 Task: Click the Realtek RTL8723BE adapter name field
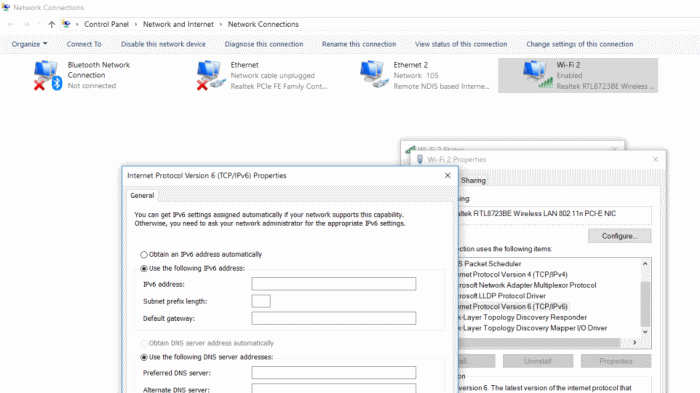[554, 214]
